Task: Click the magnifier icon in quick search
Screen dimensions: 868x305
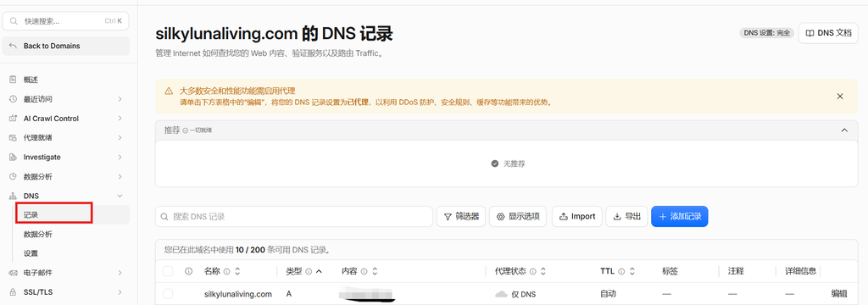Action: click(x=14, y=21)
